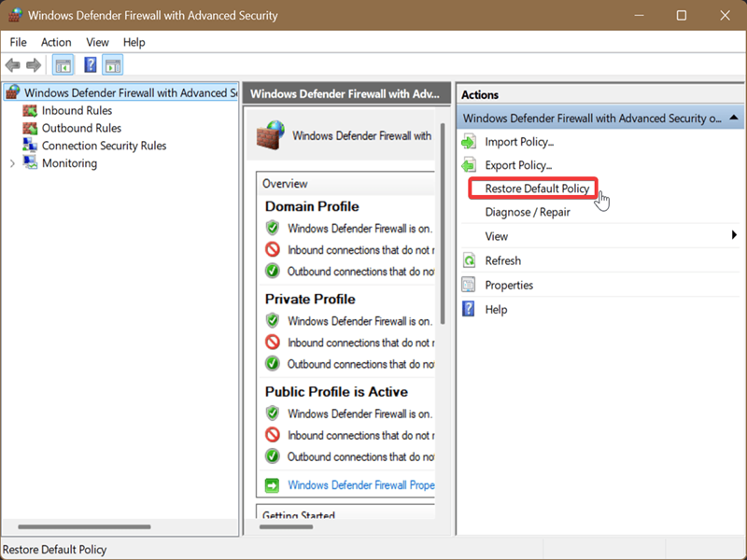Viewport: 747px width, 560px height.
Task: Click the Public Profile is Active heading
Action: pos(336,392)
